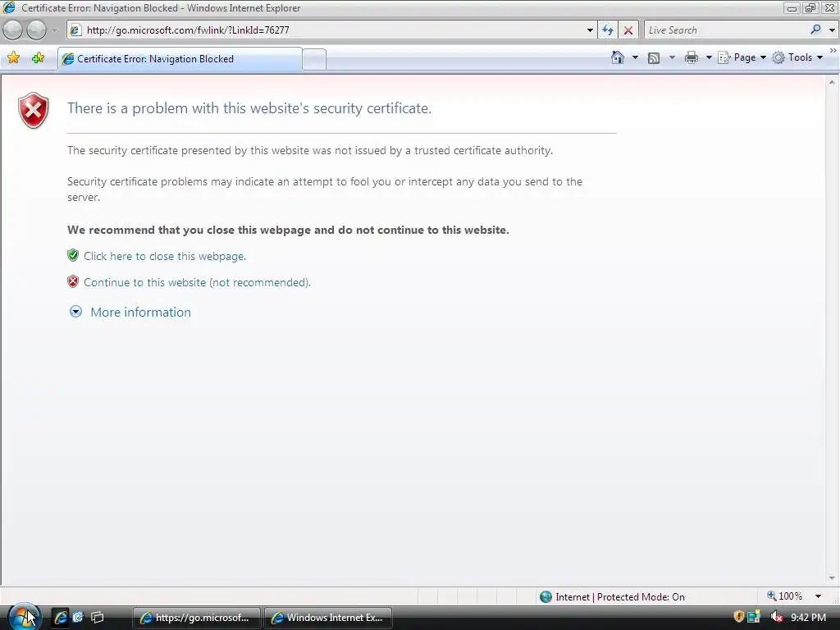This screenshot has width=840, height=630.
Task: Open a new blank tab
Action: coord(314,59)
